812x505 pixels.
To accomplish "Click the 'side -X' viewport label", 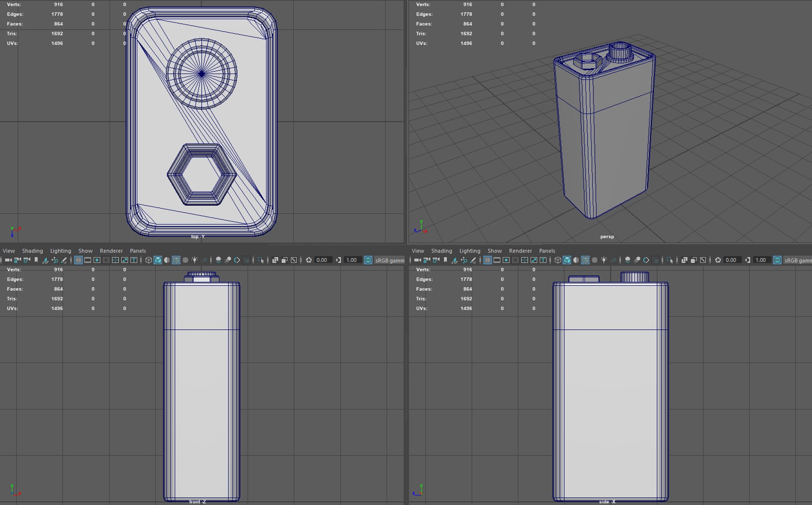I will click(607, 502).
